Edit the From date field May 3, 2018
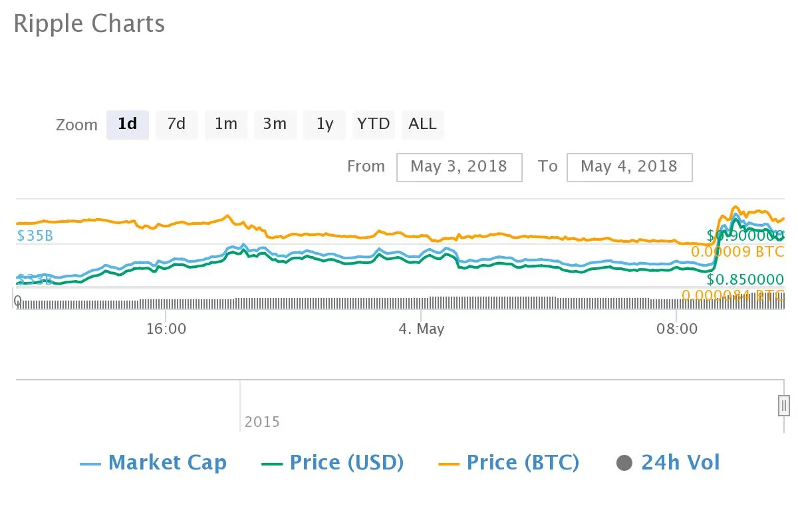This screenshot has width=798, height=532. point(459,167)
